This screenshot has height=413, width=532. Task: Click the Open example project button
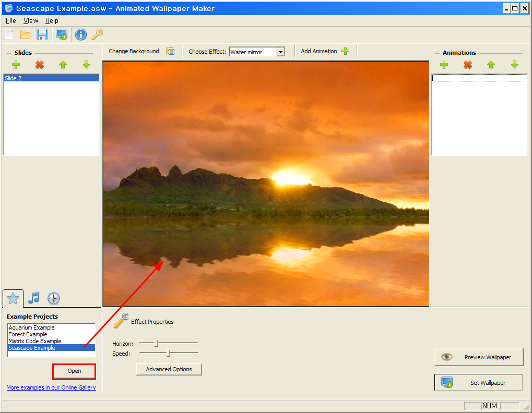[x=74, y=371]
